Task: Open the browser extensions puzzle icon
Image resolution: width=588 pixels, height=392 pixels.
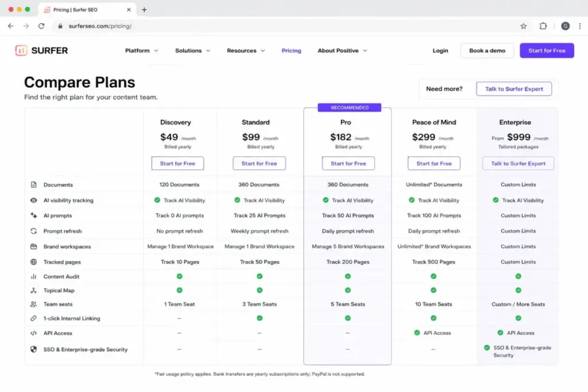Action: click(543, 26)
